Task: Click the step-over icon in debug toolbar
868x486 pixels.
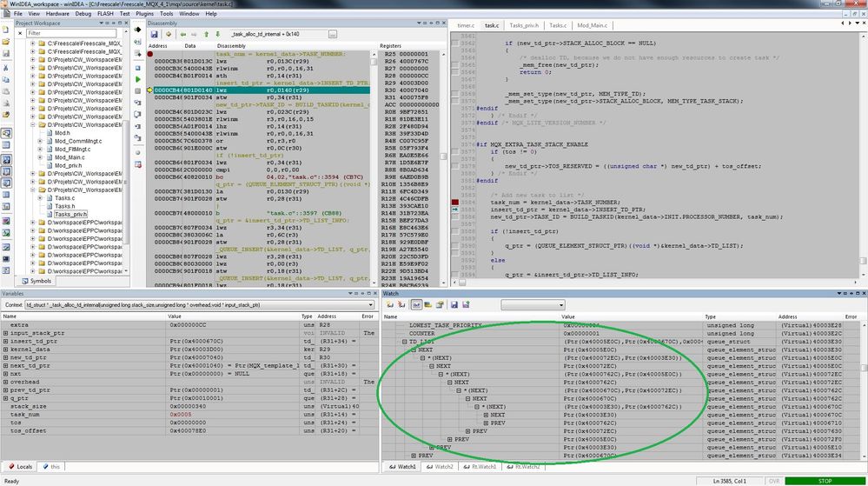Action: tap(138, 114)
